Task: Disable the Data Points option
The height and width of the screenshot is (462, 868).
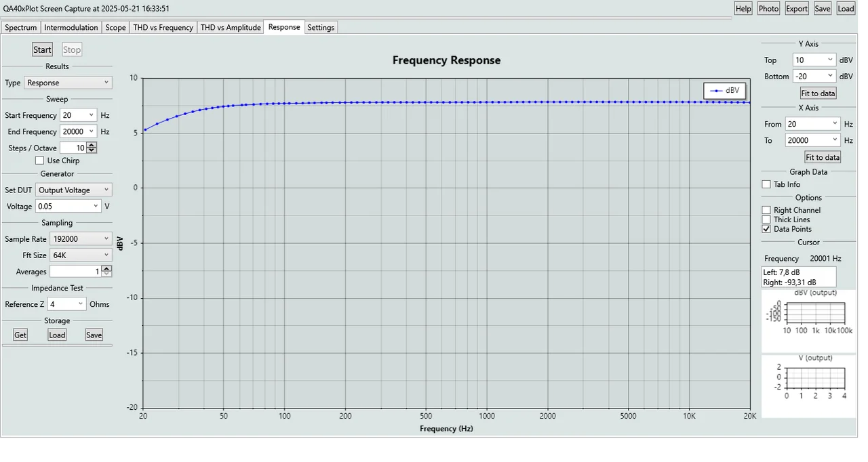Action: [x=766, y=229]
